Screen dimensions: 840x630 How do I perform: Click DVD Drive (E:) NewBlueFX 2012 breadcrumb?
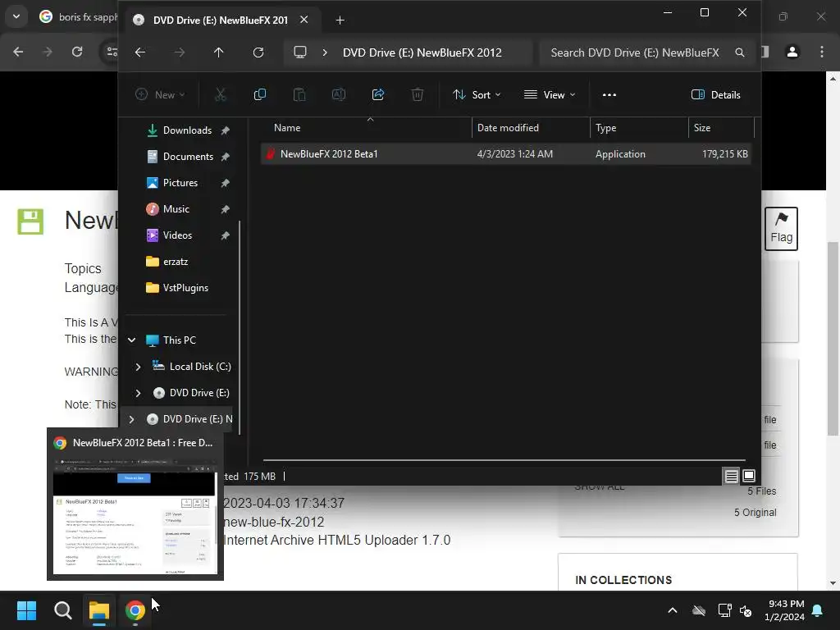(422, 52)
